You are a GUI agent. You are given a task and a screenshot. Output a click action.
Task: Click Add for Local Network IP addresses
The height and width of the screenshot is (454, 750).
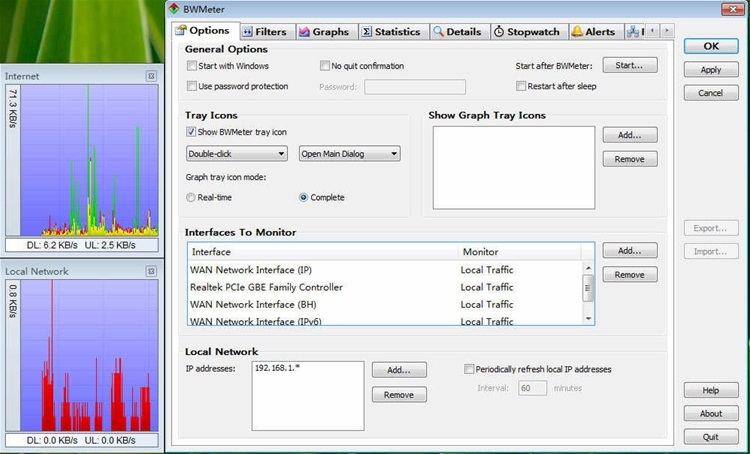point(399,370)
